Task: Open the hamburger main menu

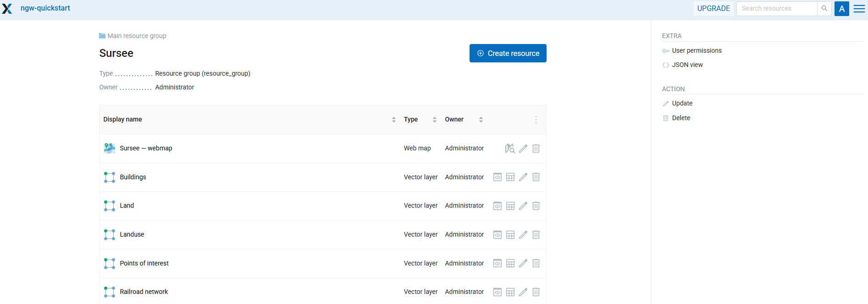Action: click(859, 9)
